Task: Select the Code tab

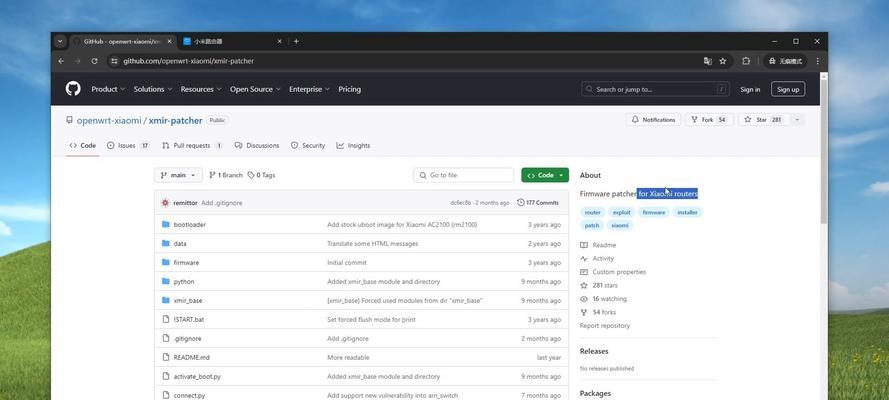Action: (83, 146)
